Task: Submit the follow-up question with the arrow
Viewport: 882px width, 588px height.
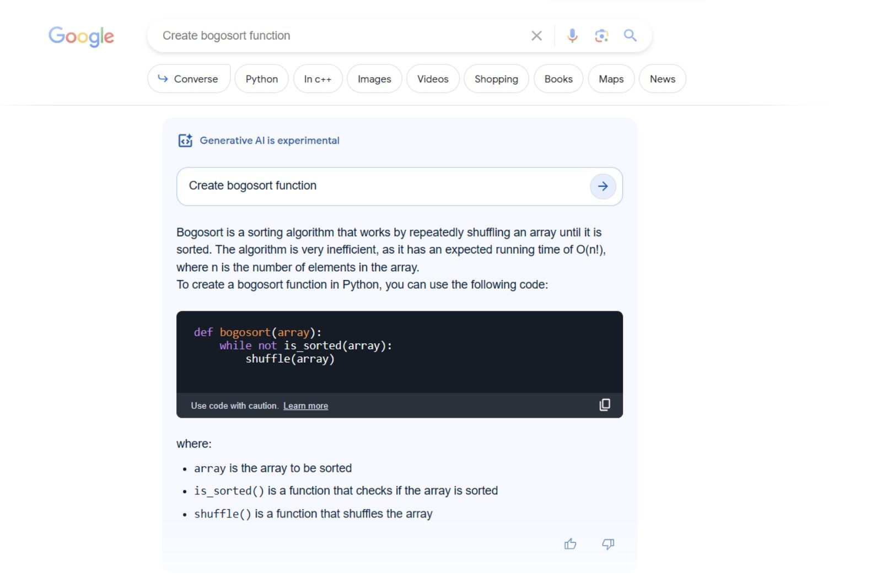Action: click(603, 186)
